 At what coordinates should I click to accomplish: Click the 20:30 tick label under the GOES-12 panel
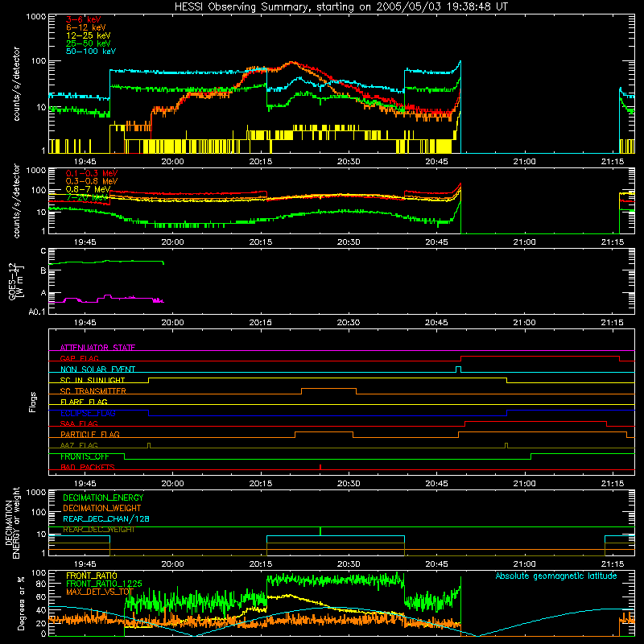point(349,323)
